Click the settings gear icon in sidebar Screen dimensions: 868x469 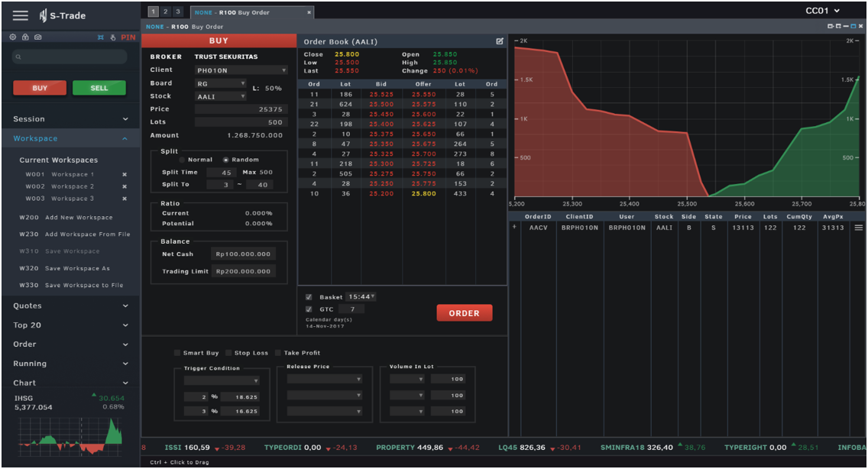[13, 37]
